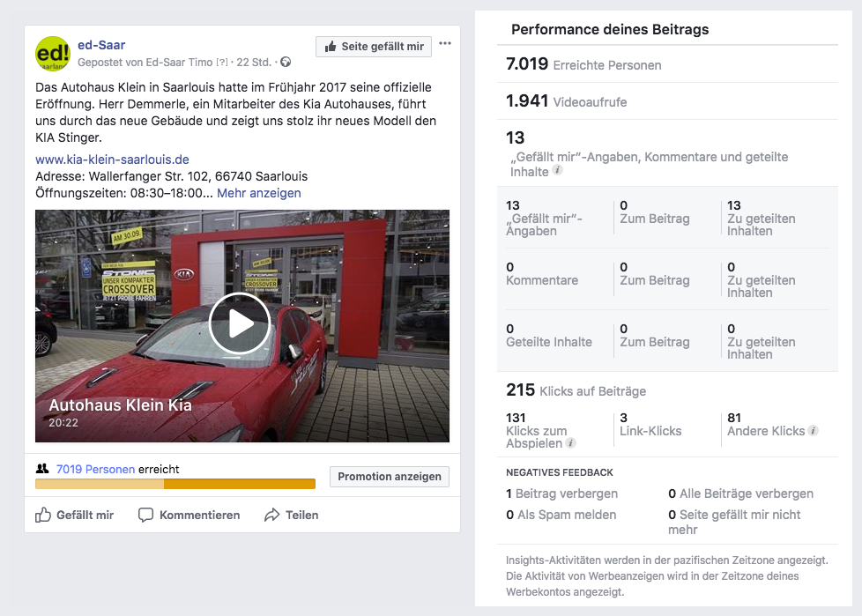862x616 pixels.
Task: Click the 'Performance deines Beitrags' heading
Action: (x=610, y=30)
